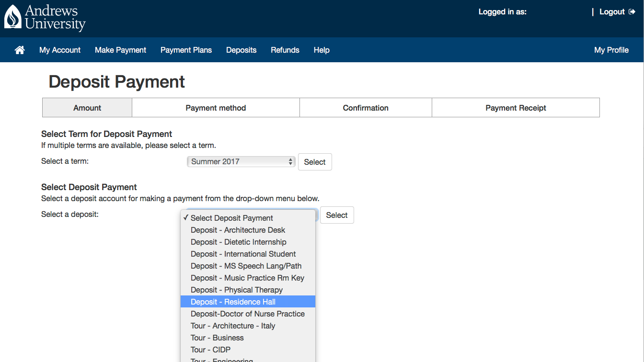
Task: Select the Payment method step tab
Action: click(x=216, y=108)
